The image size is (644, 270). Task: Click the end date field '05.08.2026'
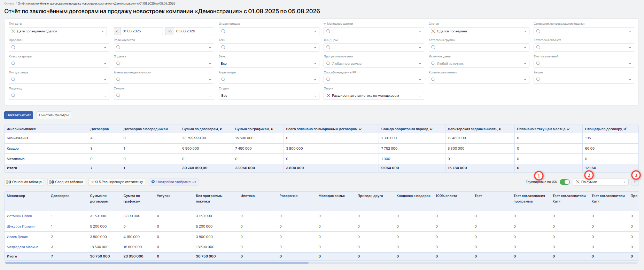[x=194, y=31]
